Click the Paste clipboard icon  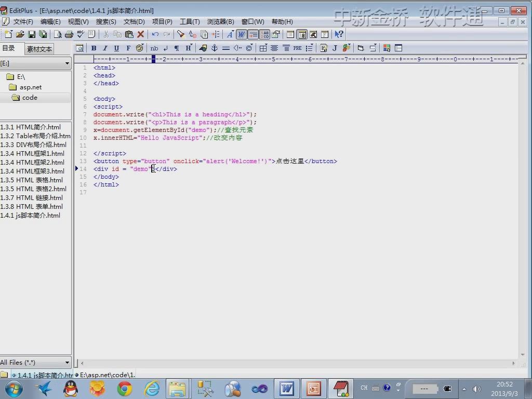click(129, 34)
